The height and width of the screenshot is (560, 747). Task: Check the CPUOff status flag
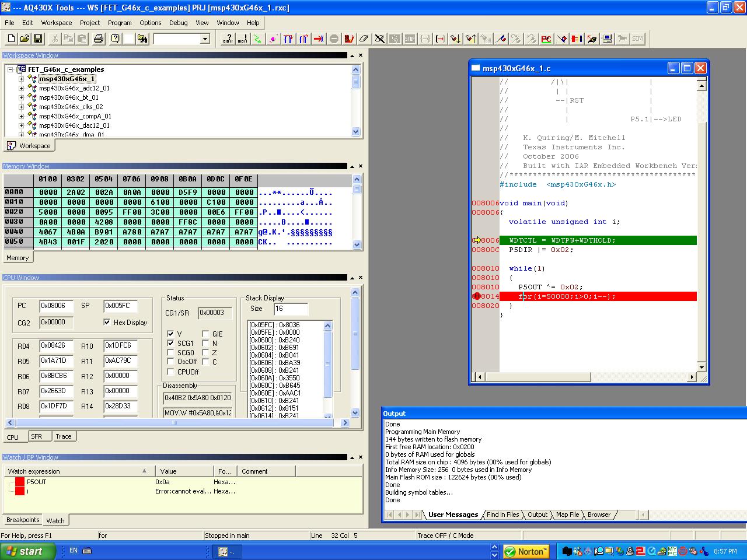[x=170, y=372]
